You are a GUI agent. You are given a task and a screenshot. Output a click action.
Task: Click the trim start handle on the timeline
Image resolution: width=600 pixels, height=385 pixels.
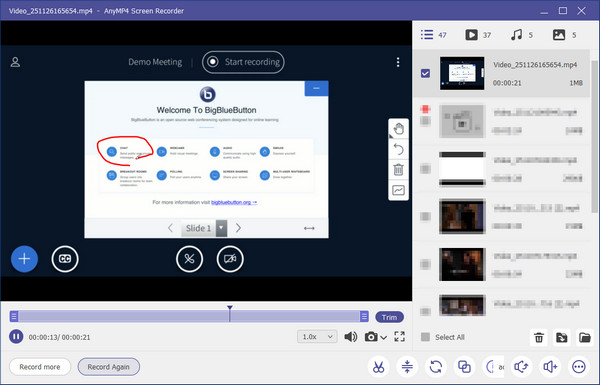pos(14,316)
